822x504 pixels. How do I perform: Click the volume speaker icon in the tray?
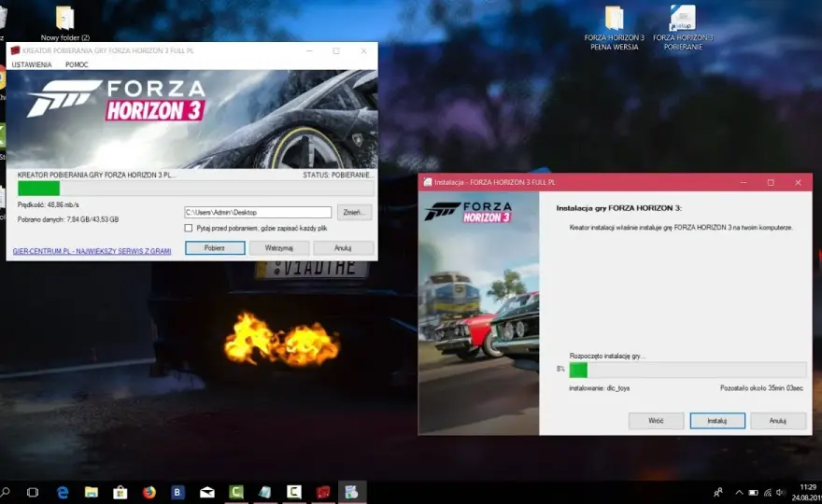(x=781, y=493)
